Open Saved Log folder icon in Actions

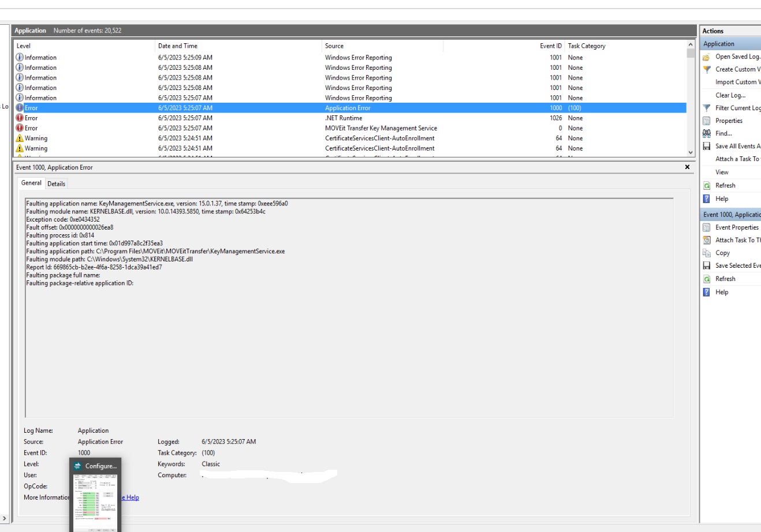pos(706,57)
